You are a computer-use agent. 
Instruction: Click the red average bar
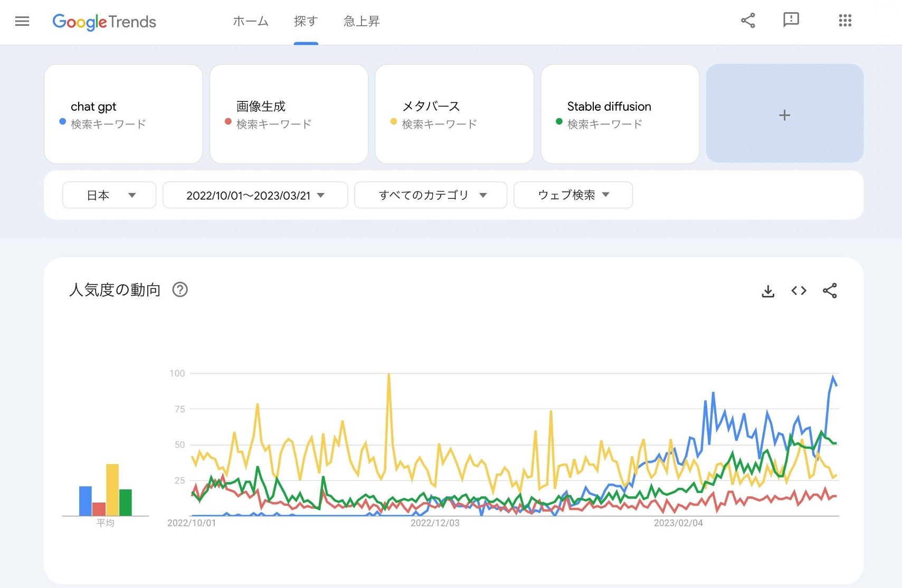pos(99,509)
